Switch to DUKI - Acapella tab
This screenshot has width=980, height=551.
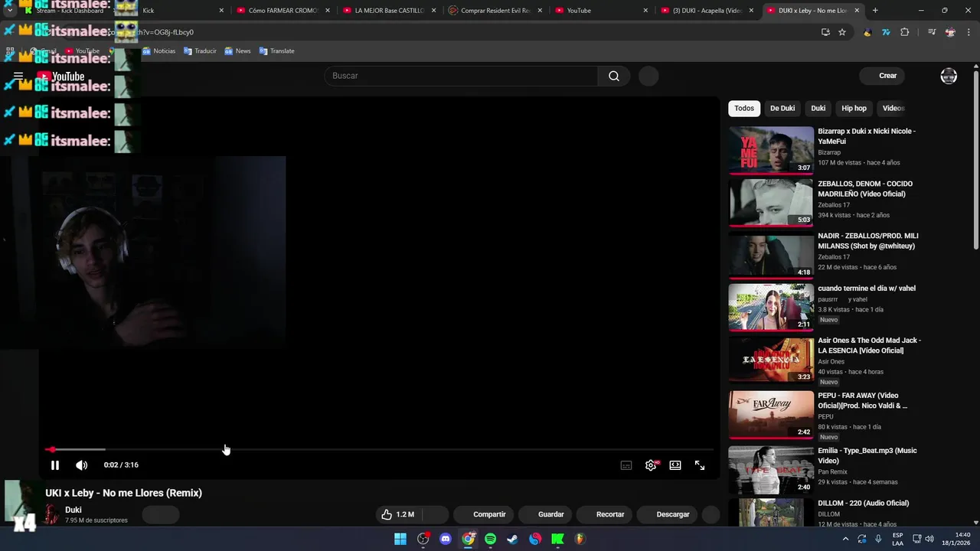click(x=706, y=11)
